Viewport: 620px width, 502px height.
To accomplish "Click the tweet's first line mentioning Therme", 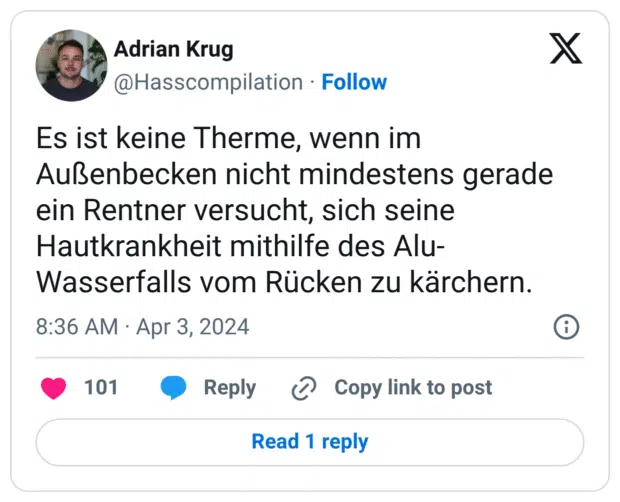I will point(228,137).
